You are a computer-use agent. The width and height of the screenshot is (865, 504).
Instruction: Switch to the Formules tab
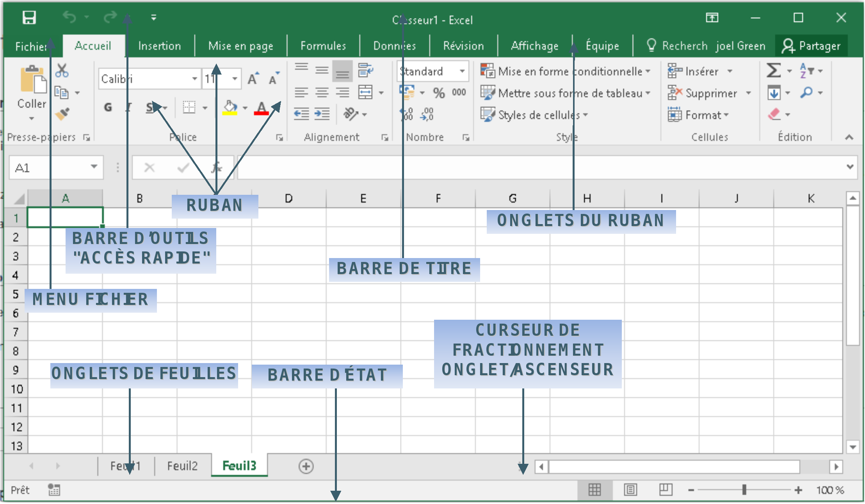click(323, 46)
